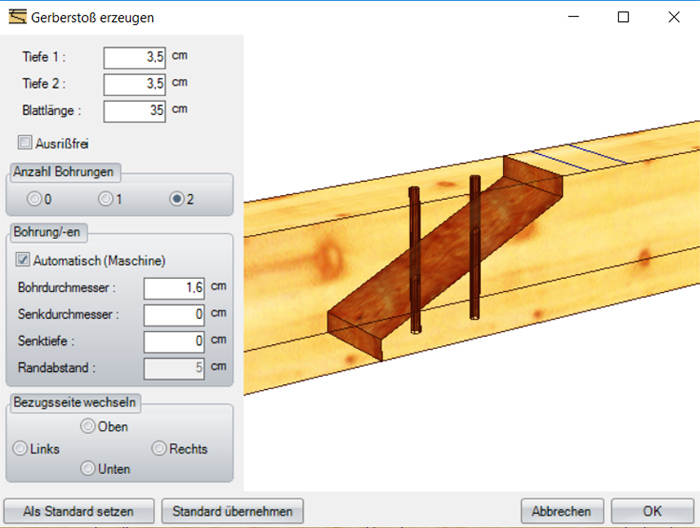Select 0 Bohrungen radio button
Screen dimensions: 700x528
coord(34,199)
